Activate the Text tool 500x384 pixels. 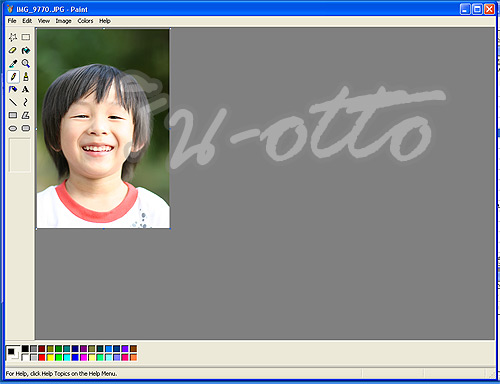[26, 89]
